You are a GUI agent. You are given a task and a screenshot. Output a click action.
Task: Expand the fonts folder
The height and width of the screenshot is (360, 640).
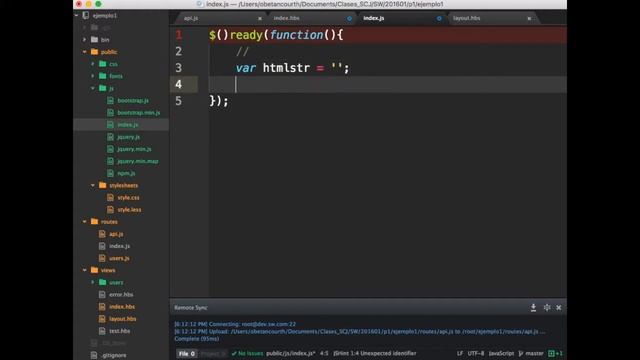(93, 76)
